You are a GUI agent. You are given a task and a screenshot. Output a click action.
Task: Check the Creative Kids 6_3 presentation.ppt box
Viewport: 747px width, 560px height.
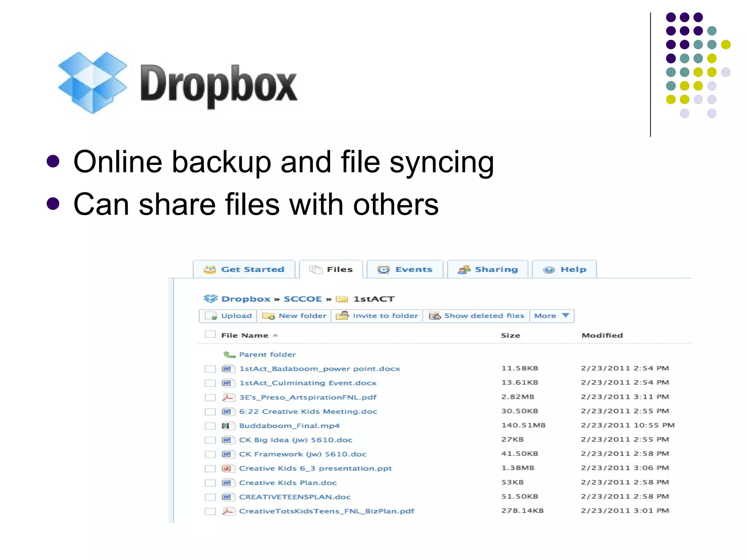pyautogui.click(x=210, y=468)
